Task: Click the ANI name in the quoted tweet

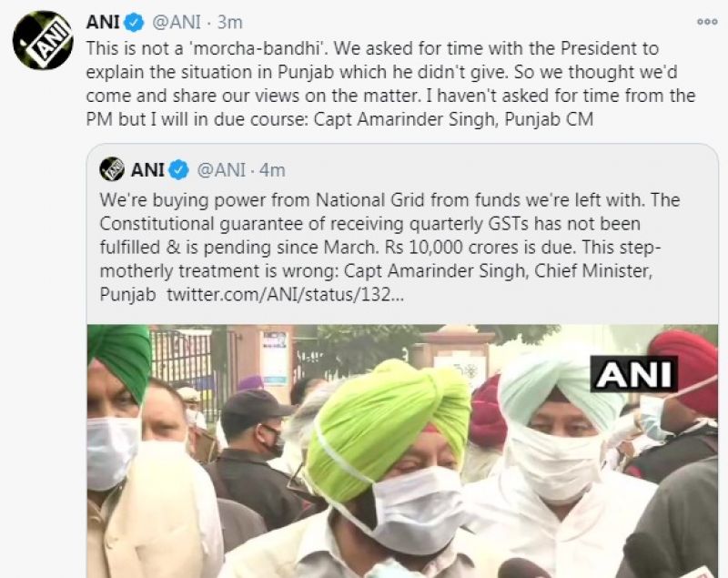Action: pyautogui.click(x=147, y=170)
